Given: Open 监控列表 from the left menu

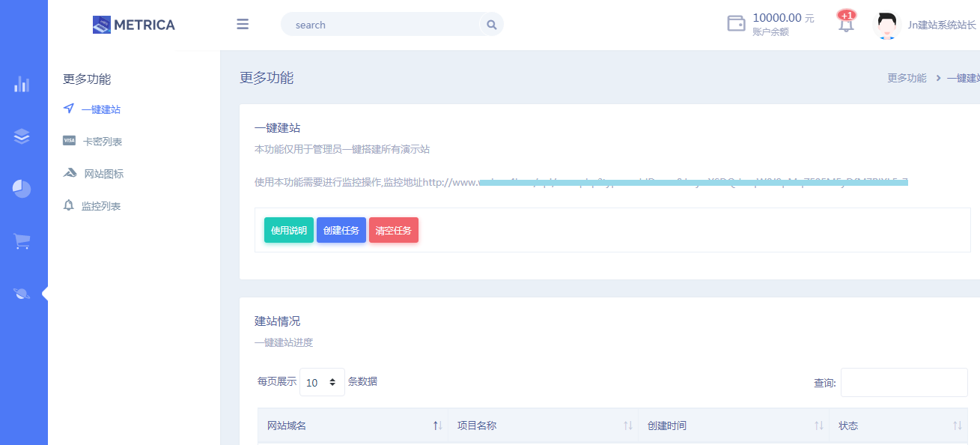Looking at the screenshot, I should (x=100, y=205).
